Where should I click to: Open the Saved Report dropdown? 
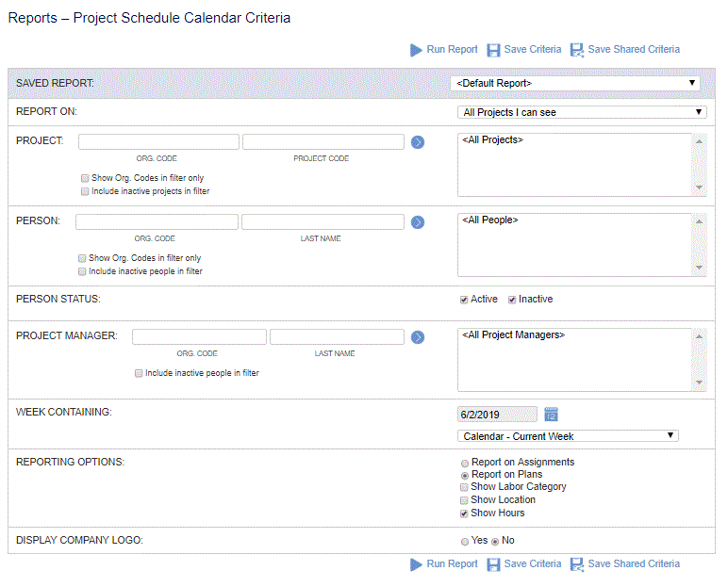[x=575, y=84]
